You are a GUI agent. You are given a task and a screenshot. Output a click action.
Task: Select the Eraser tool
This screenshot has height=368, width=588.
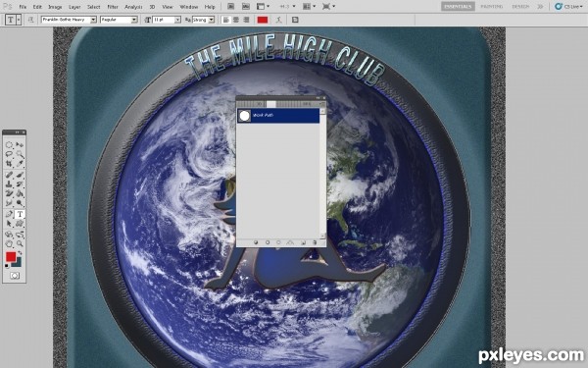point(9,193)
